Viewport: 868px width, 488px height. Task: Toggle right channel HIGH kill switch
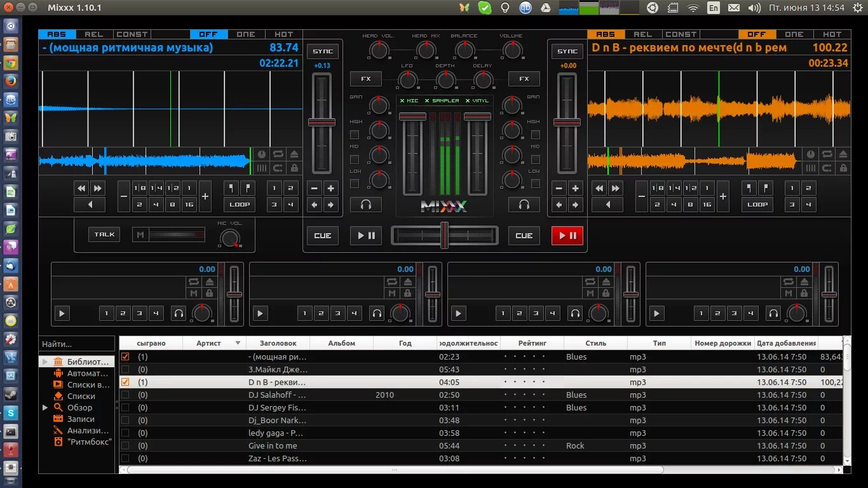535,135
